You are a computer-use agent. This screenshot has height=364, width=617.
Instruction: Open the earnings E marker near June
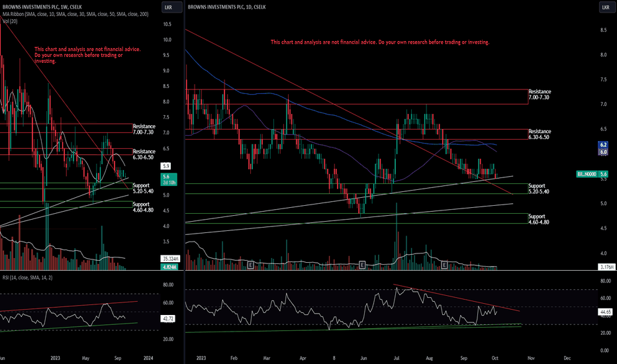pos(362,265)
